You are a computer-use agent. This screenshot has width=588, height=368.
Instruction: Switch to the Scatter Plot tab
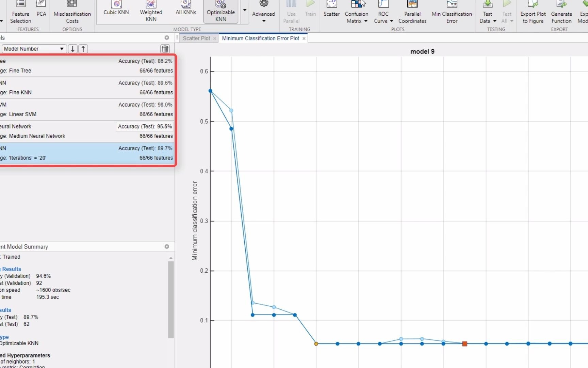[197, 38]
